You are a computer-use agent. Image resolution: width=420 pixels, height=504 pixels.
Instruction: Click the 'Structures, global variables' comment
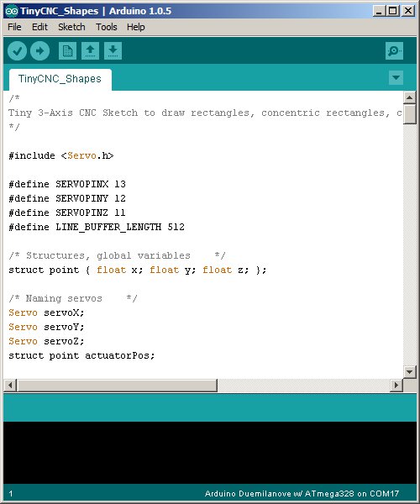coord(117,255)
